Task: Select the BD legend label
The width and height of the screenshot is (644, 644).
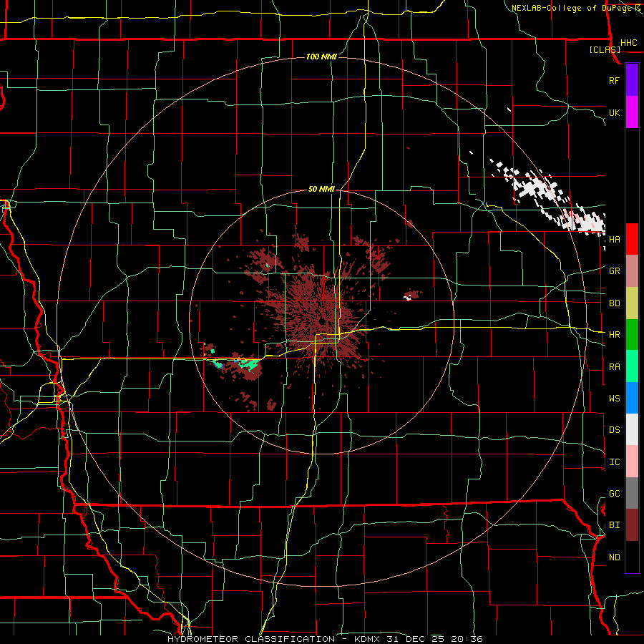Action: click(x=614, y=303)
